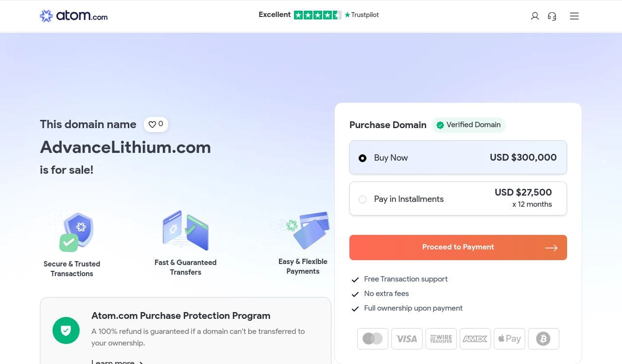Select the Pay in Installments option
Image resolution: width=622 pixels, height=364 pixels.
click(x=363, y=199)
